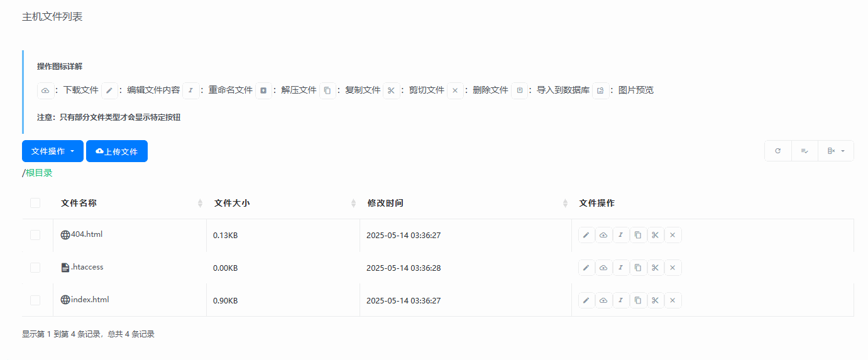Screen dimensions: 868x360
Task: Cut the index.html file
Action: (x=656, y=300)
